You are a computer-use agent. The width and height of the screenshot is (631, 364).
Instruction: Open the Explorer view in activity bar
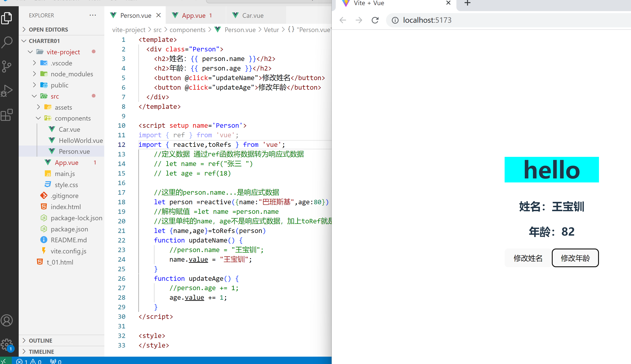pos(7,18)
